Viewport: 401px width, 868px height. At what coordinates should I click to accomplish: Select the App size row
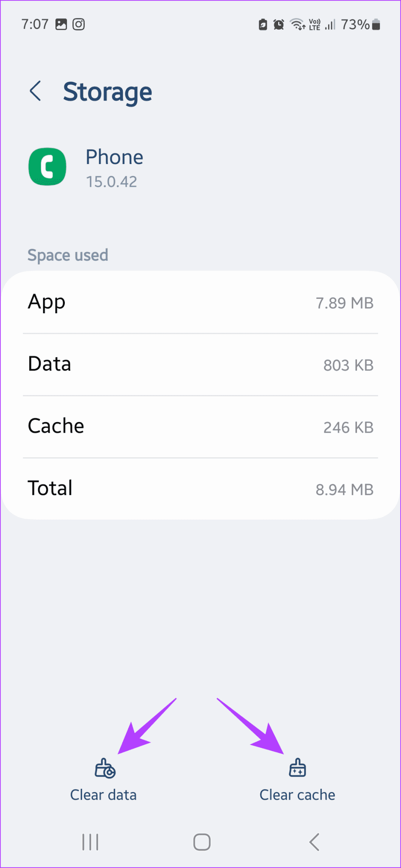(200, 303)
